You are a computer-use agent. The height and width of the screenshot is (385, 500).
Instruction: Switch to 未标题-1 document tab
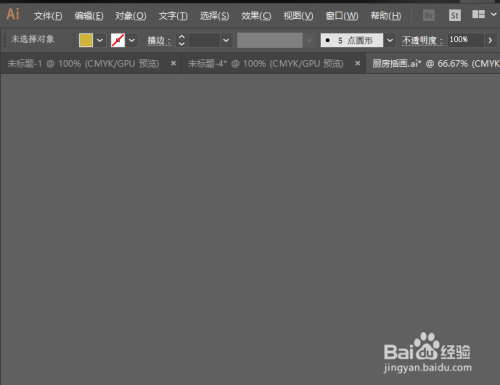(x=83, y=64)
